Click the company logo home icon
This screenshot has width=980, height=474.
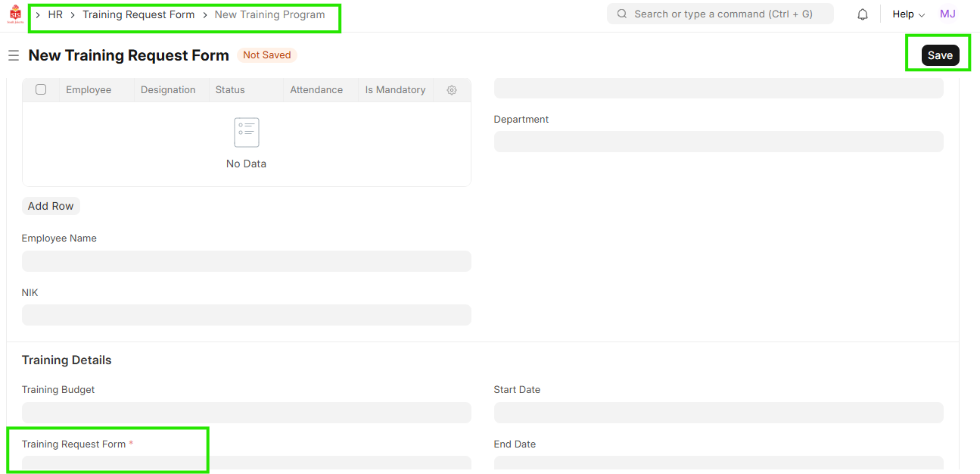point(15,14)
